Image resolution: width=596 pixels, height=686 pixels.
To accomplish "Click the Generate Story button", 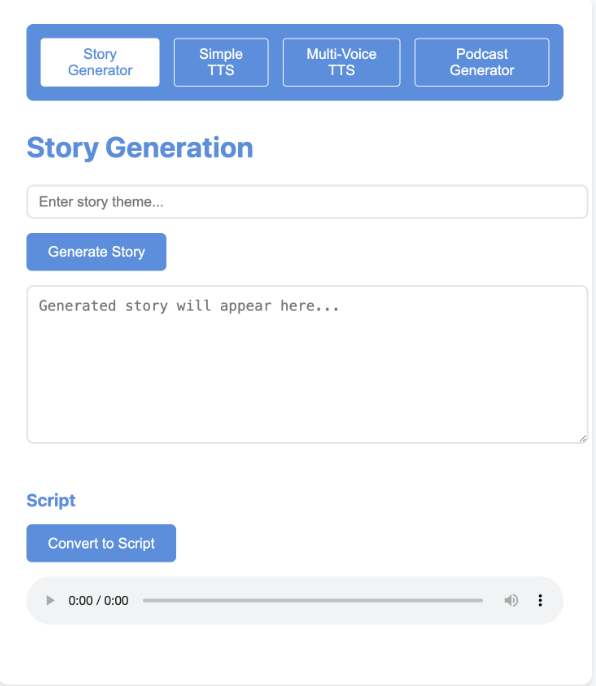I will click(x=96, y=252).
